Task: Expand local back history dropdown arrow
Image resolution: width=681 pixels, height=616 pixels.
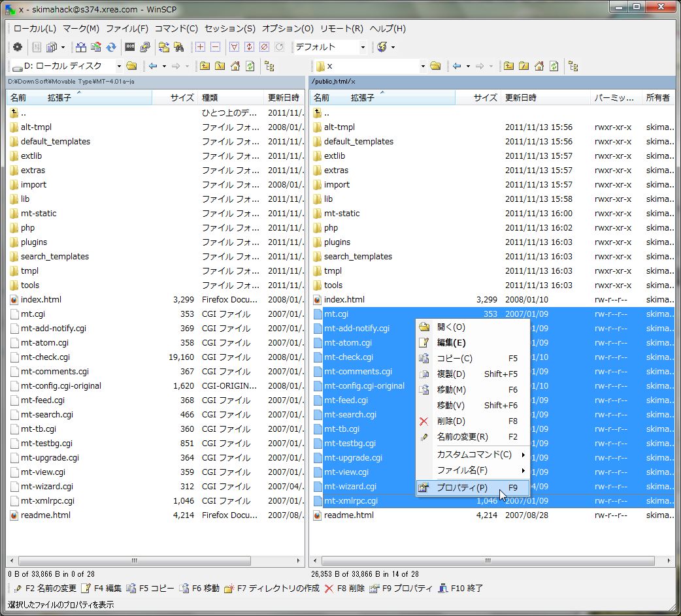Action: coord(164,66)
